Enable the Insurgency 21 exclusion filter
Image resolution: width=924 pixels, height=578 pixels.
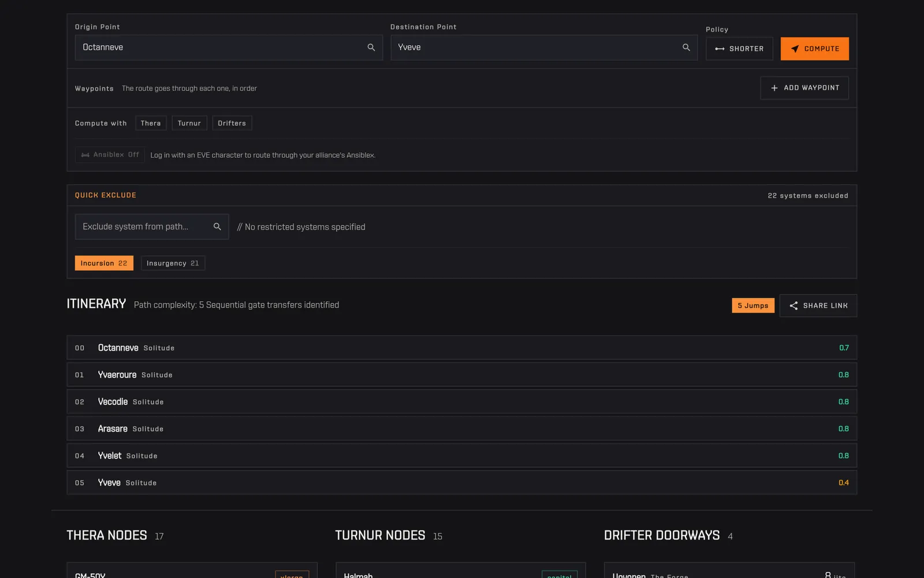[x=173, y=263]
